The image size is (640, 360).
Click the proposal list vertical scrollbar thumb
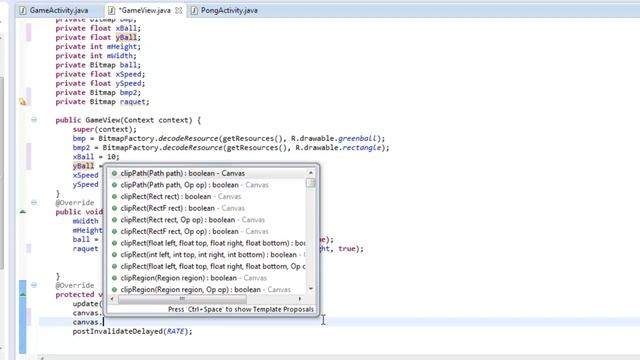311,183
